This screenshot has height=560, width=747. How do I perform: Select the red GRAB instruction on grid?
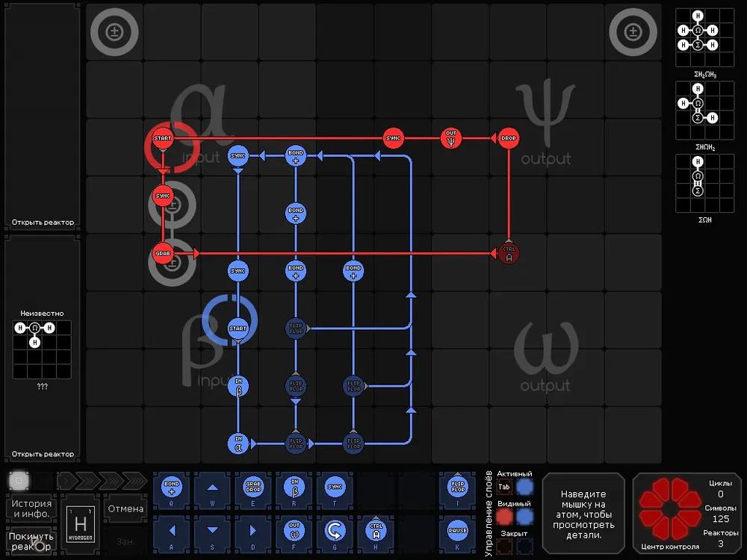[162, 253]
